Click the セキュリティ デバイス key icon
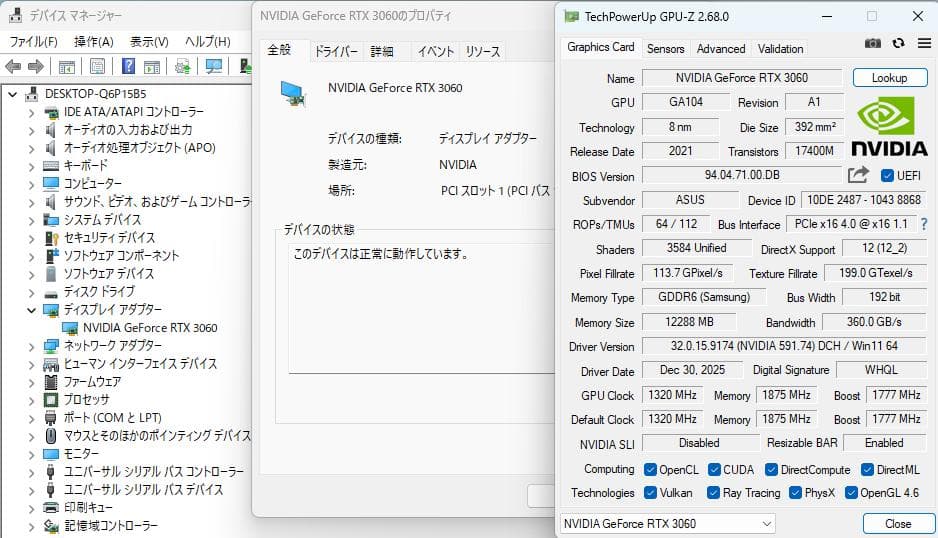 (51, 238)
